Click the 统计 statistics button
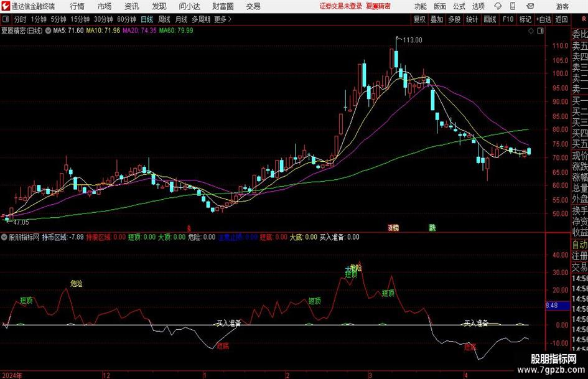This screenshot has width=588, height=379. (472, 19)
